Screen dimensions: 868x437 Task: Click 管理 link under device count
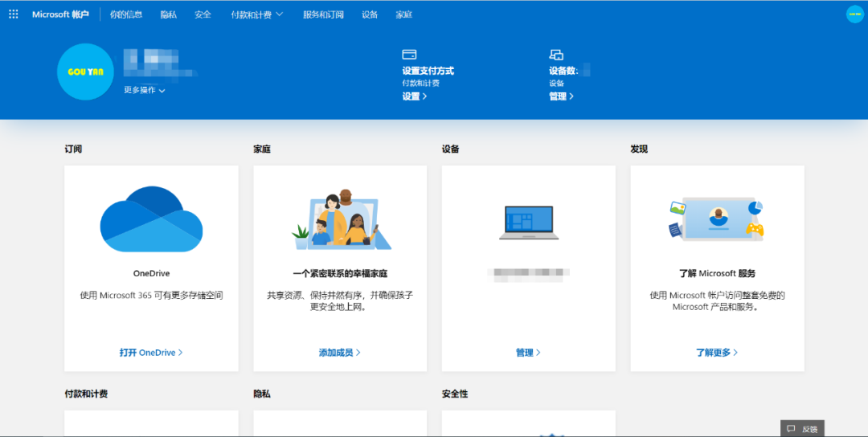(x=561, y=96)
